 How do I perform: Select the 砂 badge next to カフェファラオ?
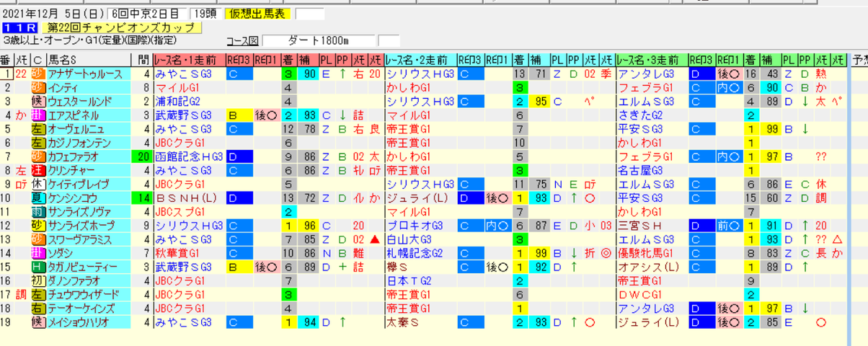coord(38,156)
